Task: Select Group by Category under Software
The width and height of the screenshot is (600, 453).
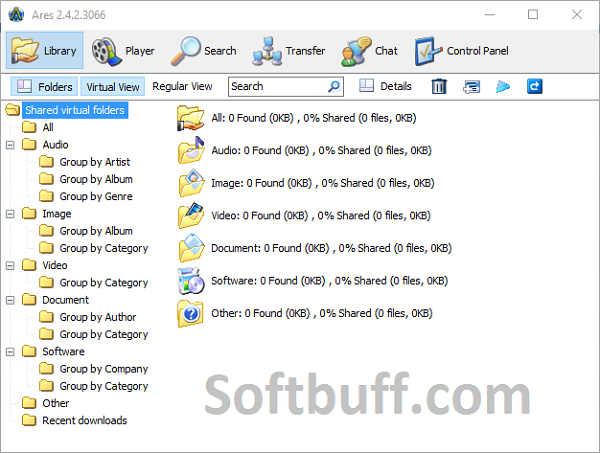Action: (104, 386)
